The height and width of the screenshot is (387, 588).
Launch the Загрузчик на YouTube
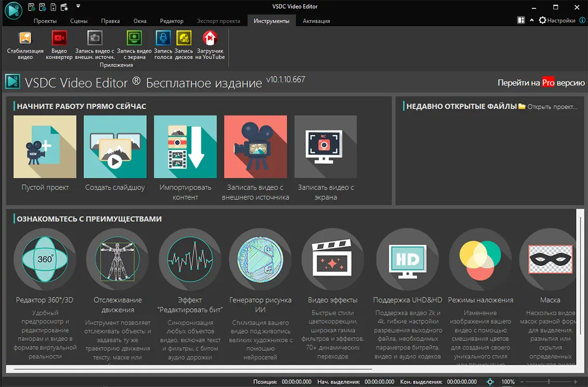click(x=210, y=44)
